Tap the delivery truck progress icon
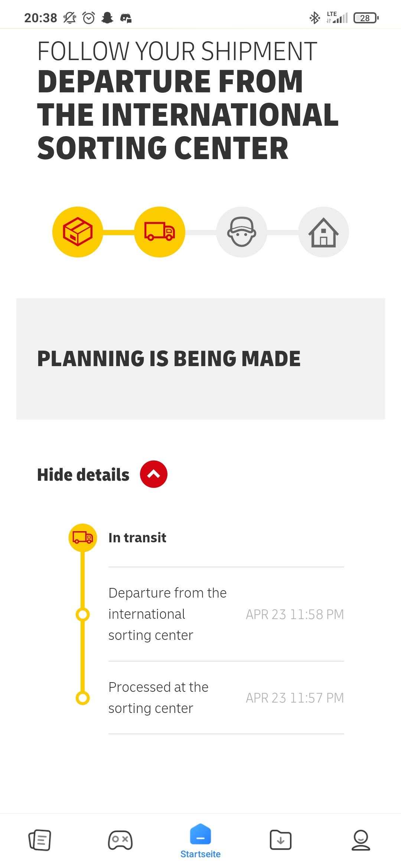Screen dimensions: 401x868 click(160, 232)
